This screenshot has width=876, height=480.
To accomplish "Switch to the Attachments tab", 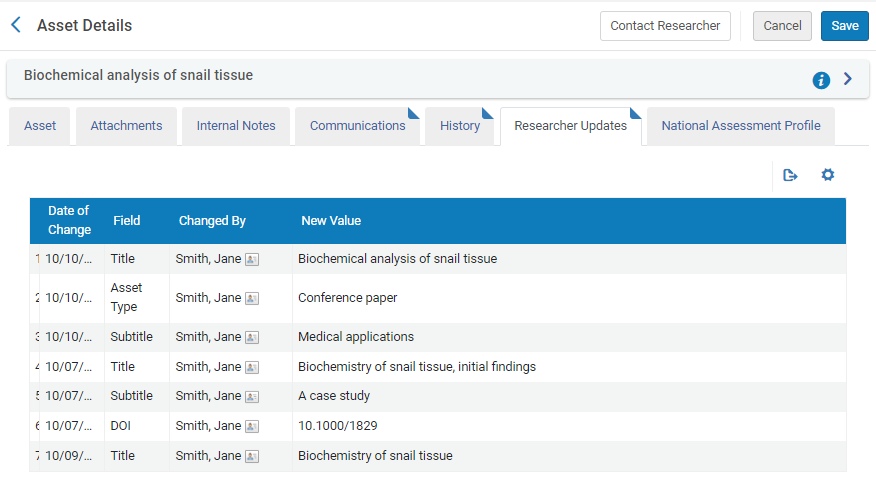I will tap(126, 126).
